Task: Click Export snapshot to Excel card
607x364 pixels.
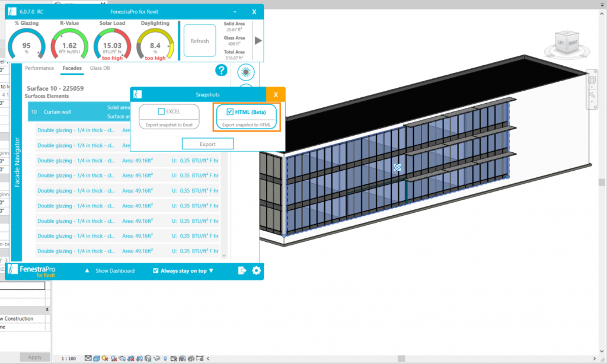Action: pos(169,117)
